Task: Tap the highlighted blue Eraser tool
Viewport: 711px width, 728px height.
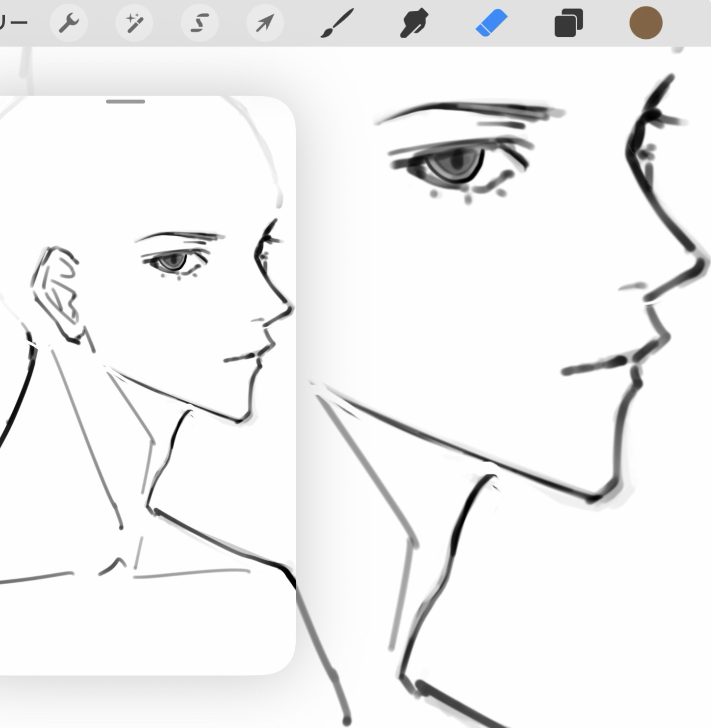Action: tap(491, 23)
